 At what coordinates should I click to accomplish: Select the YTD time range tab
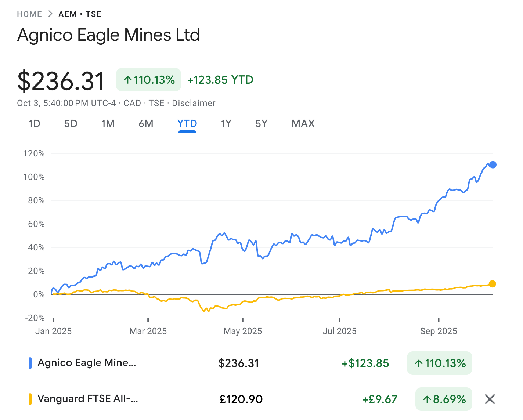[187, 124]
